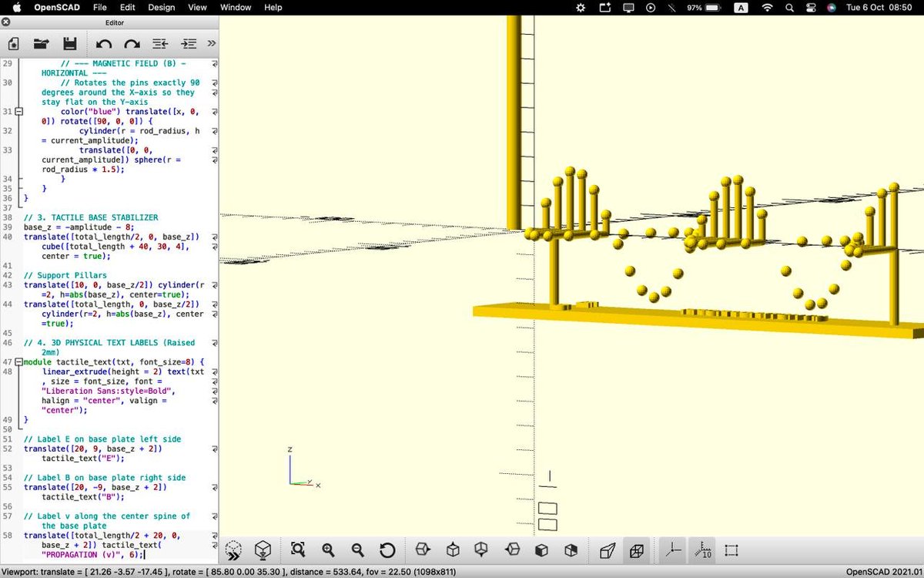Close the Editor panel

pos(6,22)
